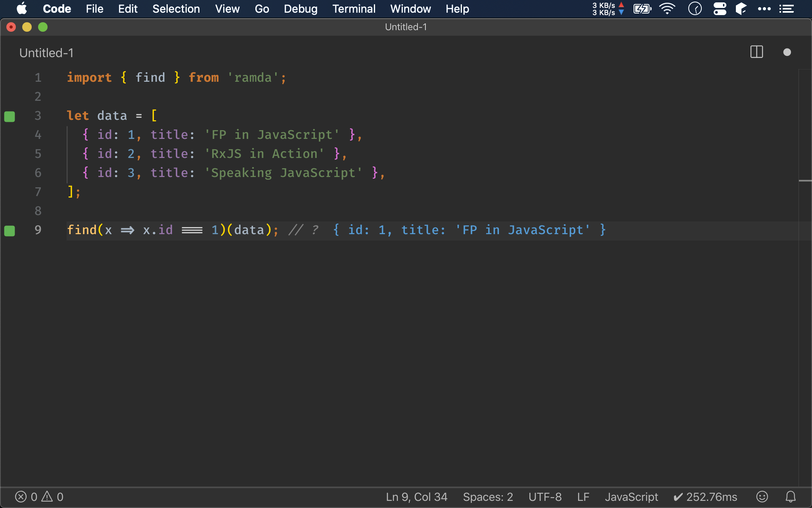Image resolution: width=812 pixels, height=508 pixels.
Task: Open the Terminal menu
Action: coord(352,9)
